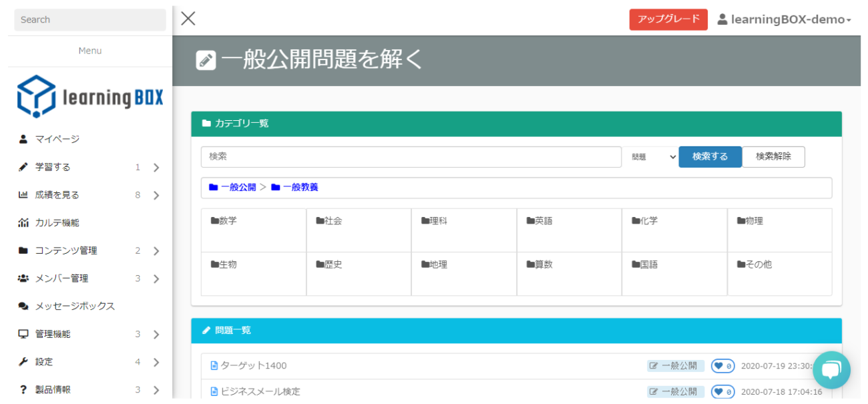Click the red アップグレード button

668,19
